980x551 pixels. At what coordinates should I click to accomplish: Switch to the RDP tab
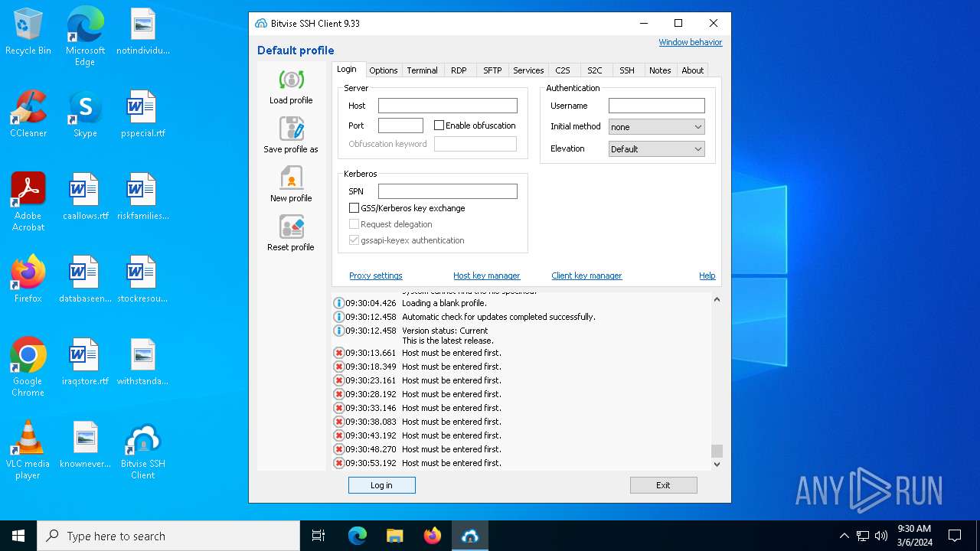point(459,70)
